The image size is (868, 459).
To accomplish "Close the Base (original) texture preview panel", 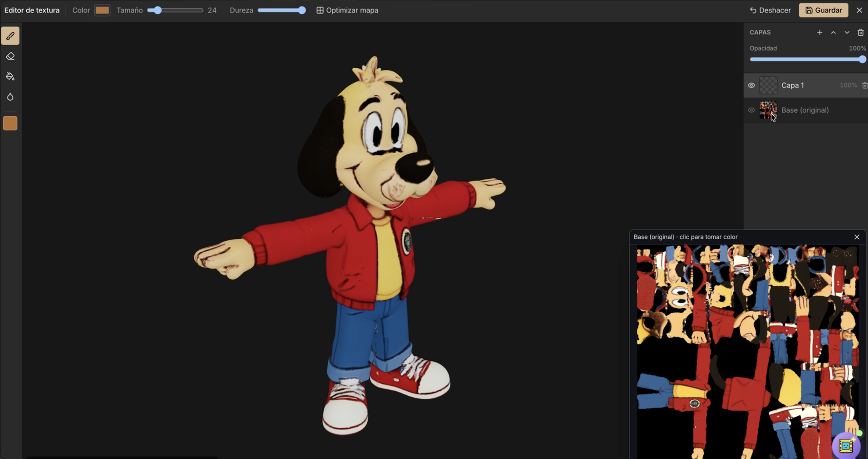I will coord(857,237).
